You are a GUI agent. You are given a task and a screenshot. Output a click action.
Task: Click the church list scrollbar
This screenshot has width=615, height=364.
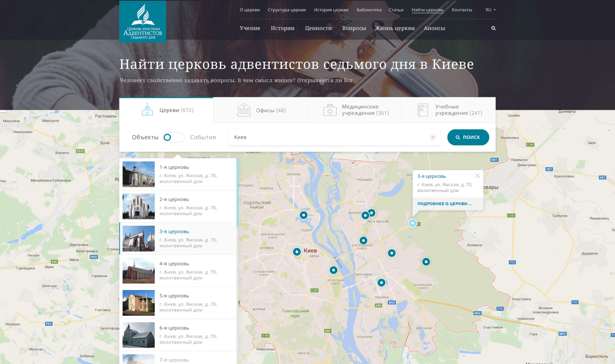coord(237,193)
